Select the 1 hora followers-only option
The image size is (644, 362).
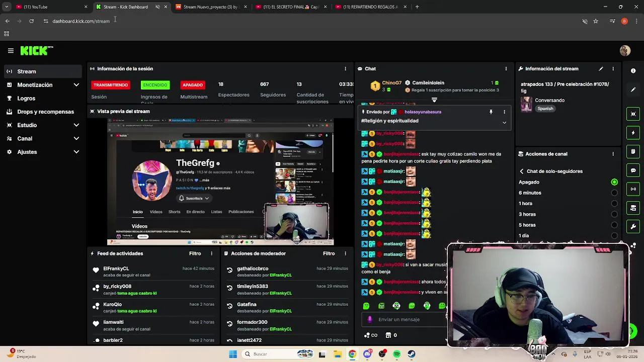614,204
